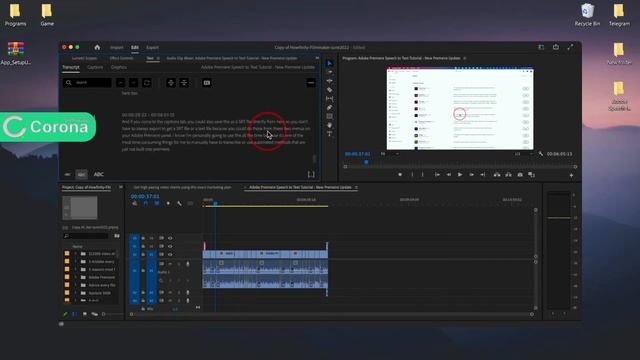
Task: Hide track V1 with eye icon
Action: coord(170,254)
